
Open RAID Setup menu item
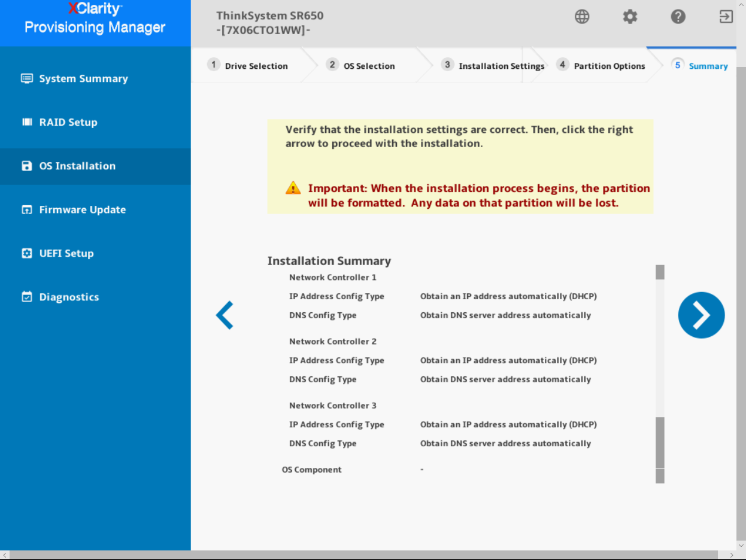point(95,122)
